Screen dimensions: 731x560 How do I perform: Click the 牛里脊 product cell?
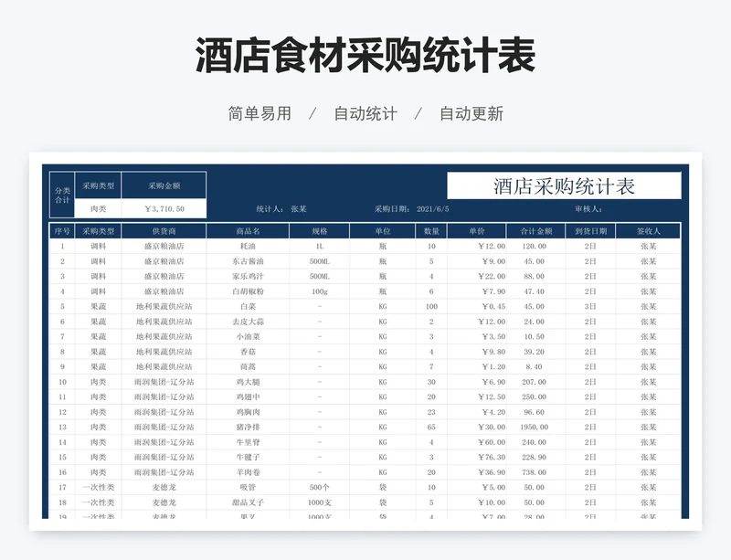(x=248, y=442)
